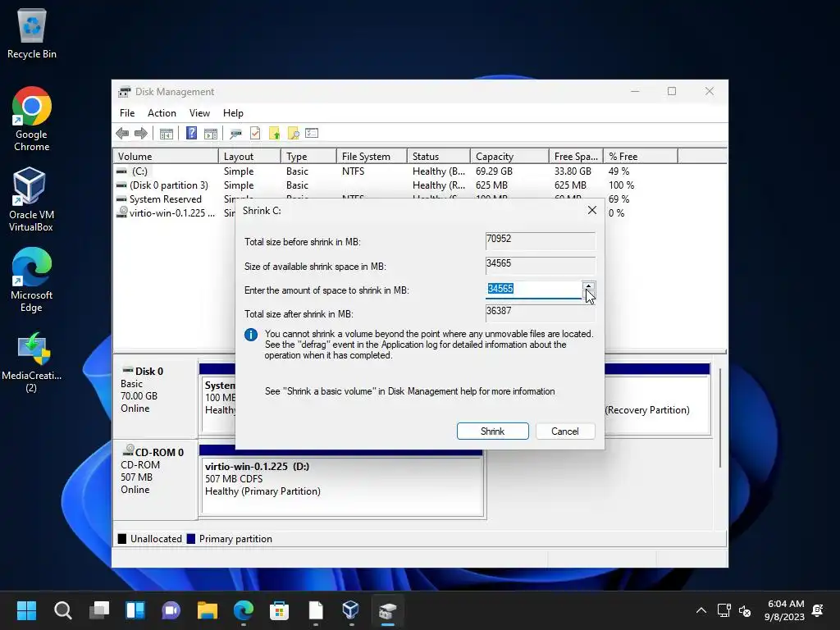Sort by the File System column header
Image resolution: width=840 pixels, height=630 pixels.
372,157
